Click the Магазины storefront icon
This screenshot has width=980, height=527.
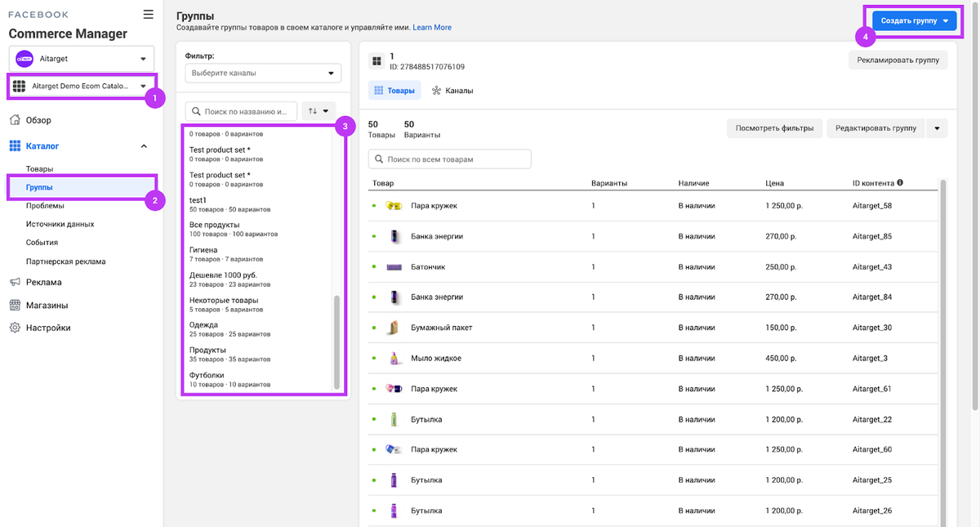[15, 305]
